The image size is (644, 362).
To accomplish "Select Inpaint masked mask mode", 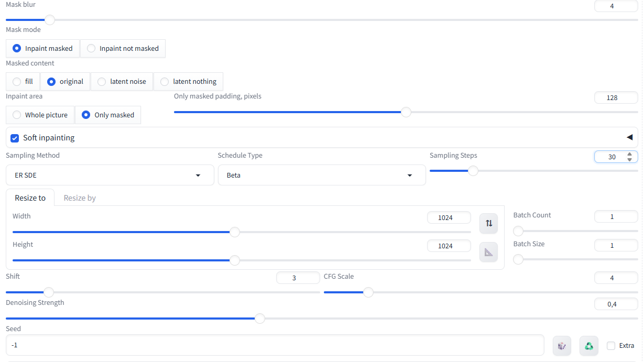I will 43,48.
